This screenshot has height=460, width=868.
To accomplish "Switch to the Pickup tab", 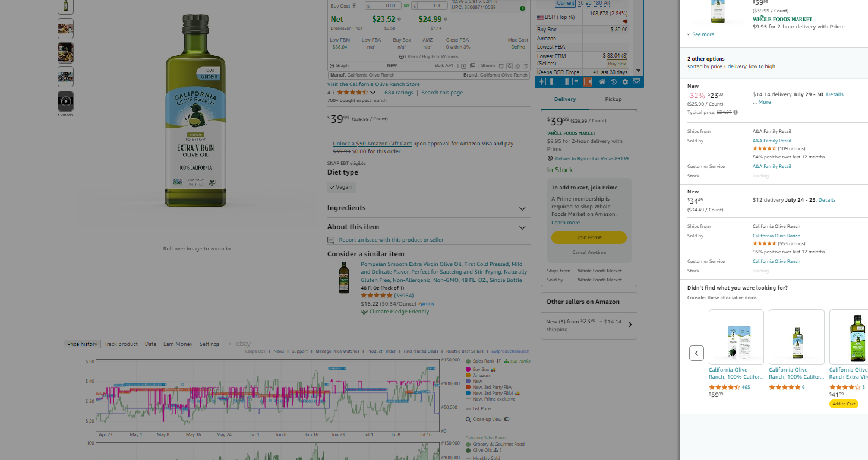I will 613,99.
